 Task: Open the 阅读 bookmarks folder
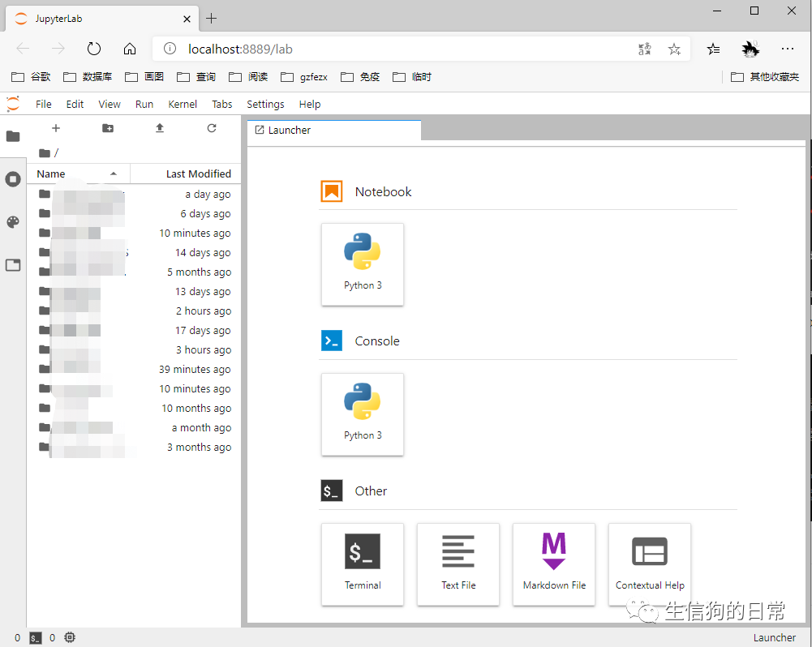[x=248, y=76]
